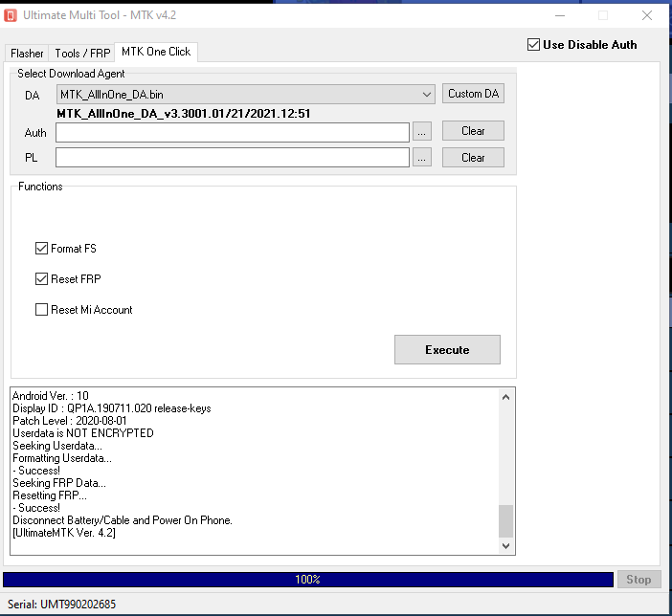Click the 'Patch Level : 2020-08-01' log line
This screenshot has height=616, width=672.
tap(70, 421)
